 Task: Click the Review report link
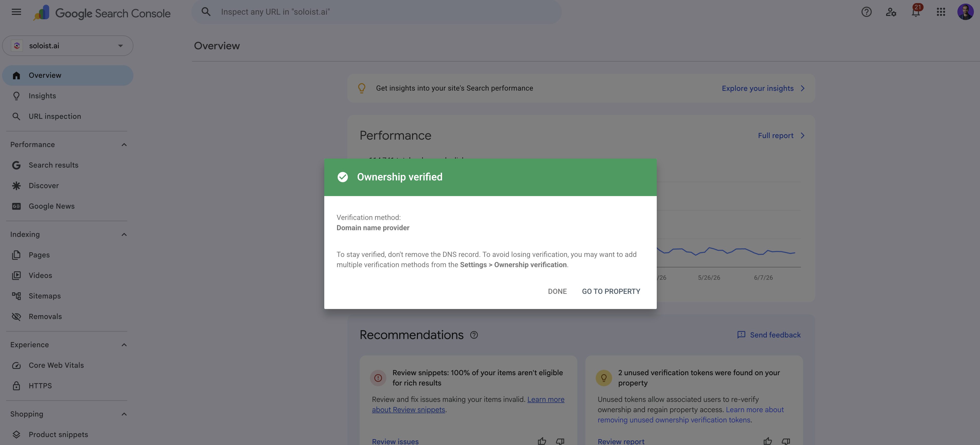(x=621, y=442)
